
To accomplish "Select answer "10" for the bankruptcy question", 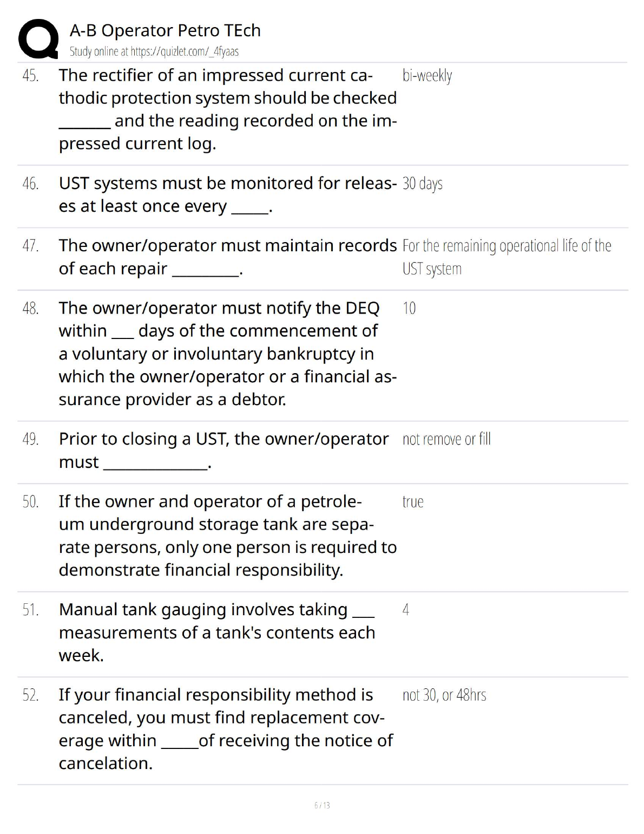I will (409, 308).
